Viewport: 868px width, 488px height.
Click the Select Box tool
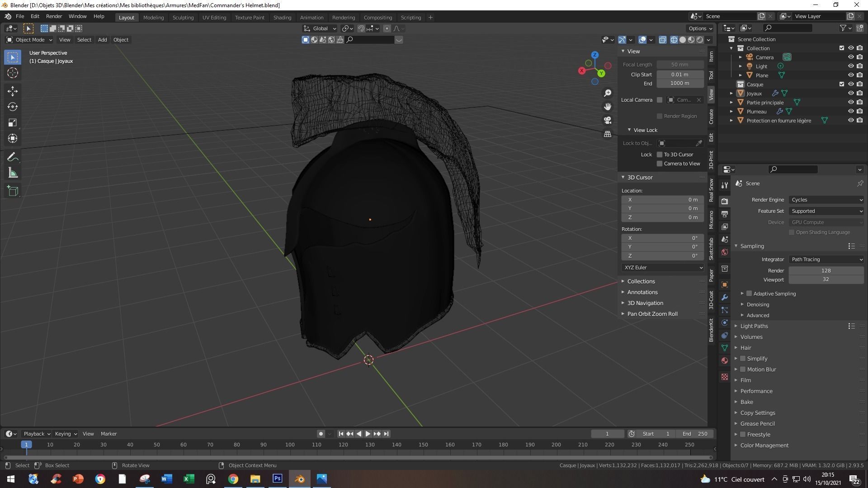pyautogui.click(x=13, y=57)
